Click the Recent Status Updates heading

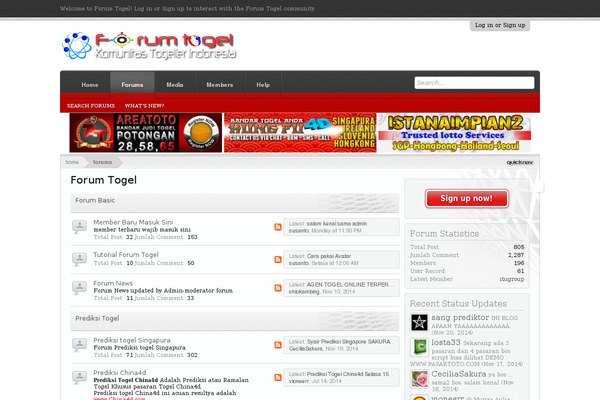coord(458,304)
